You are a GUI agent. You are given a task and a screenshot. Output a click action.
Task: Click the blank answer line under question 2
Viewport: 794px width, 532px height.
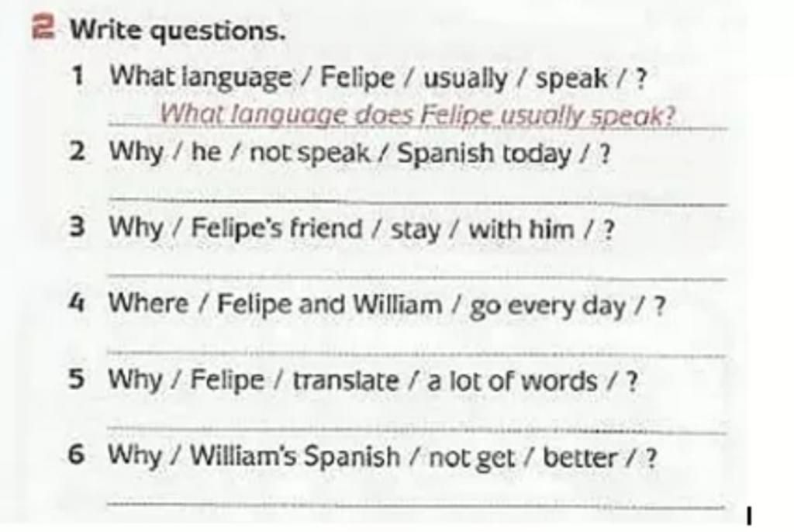pos(419,201)
